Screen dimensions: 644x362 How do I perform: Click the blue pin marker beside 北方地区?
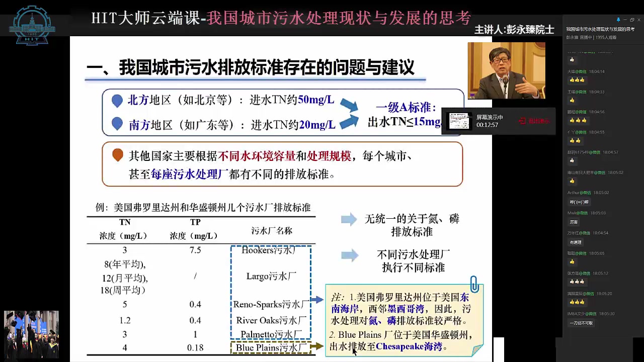[117, 101]
